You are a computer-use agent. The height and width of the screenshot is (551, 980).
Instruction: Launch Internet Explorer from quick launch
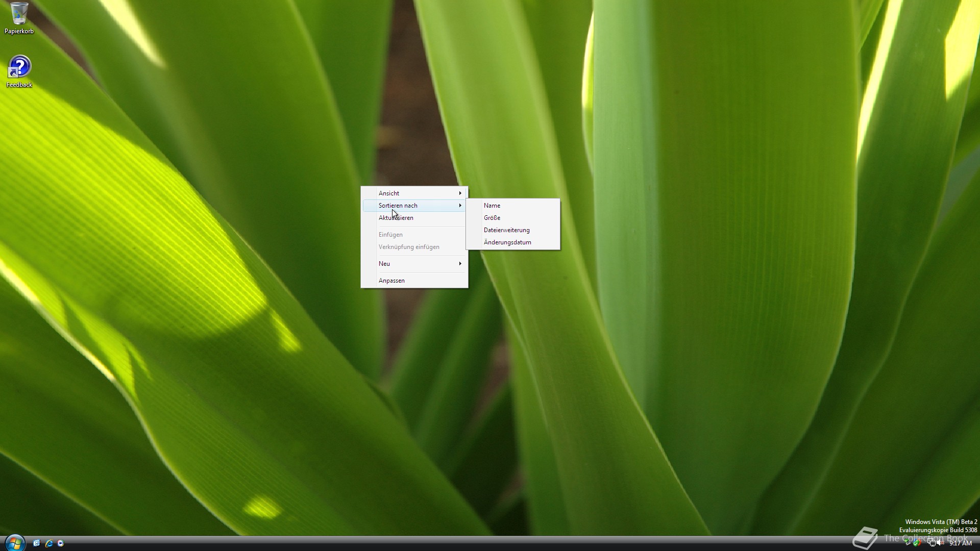tap(49, 543)
